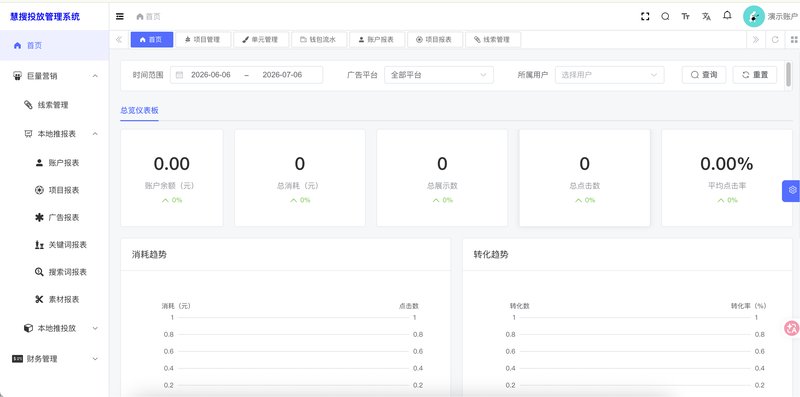The width and height of the screenshot is (800, 397).
Task: Expand the 财务管理 menu group
Action: 54,359
